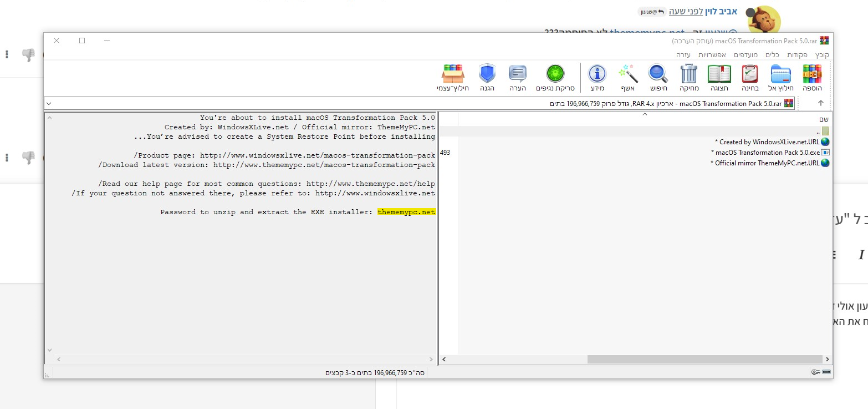Start סריקת נגיפים (virus scan) icon

555,78
